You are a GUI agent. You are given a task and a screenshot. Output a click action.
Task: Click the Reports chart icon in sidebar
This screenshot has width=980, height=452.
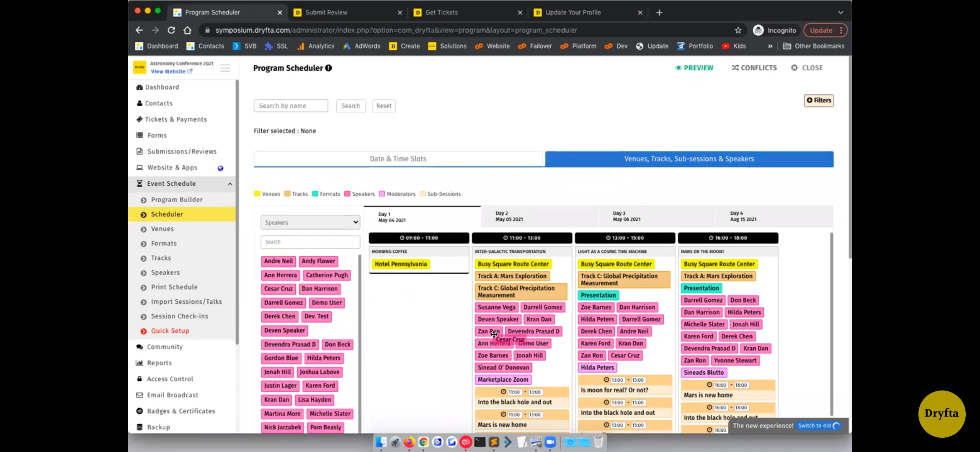pyautogui.click(x=139, y=363)
